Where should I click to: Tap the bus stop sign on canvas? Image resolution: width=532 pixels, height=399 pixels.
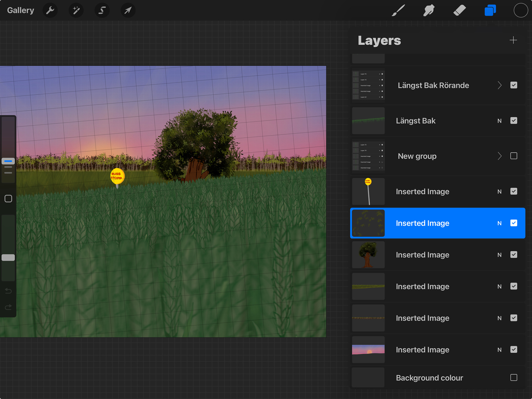pos(117,177)
